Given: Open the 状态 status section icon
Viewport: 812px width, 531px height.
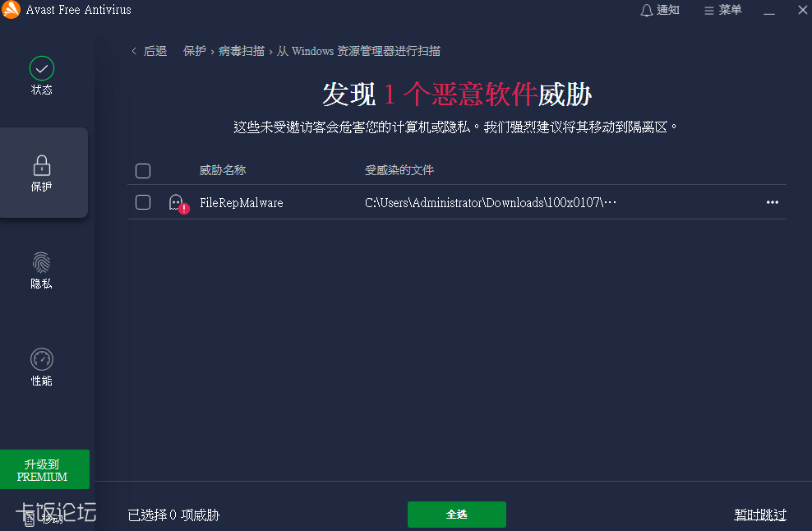Looking at the screenshot, I should [x=42, y=68].
